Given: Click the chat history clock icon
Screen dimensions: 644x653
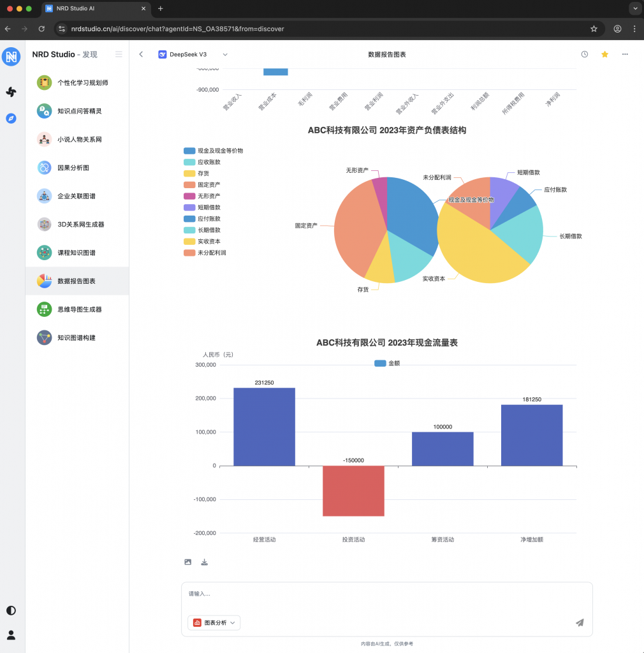Looking at the screenshot, I should (584, 54).
